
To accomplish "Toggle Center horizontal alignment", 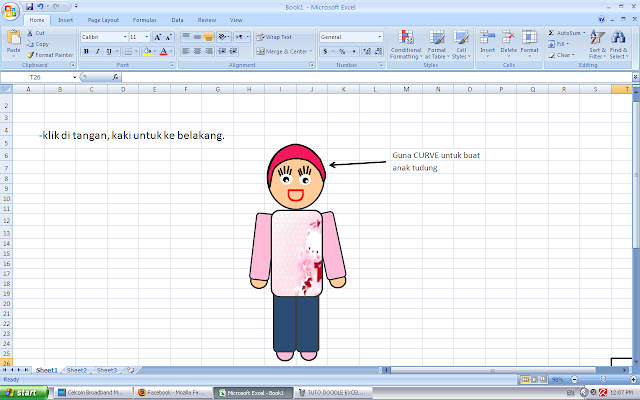I will point(197,51).
